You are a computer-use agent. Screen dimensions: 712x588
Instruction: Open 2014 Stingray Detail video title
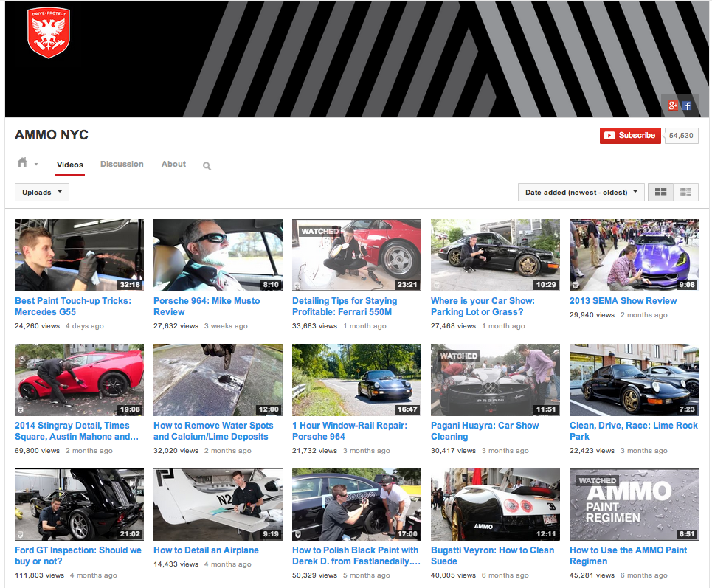click(x=77, y=431)
